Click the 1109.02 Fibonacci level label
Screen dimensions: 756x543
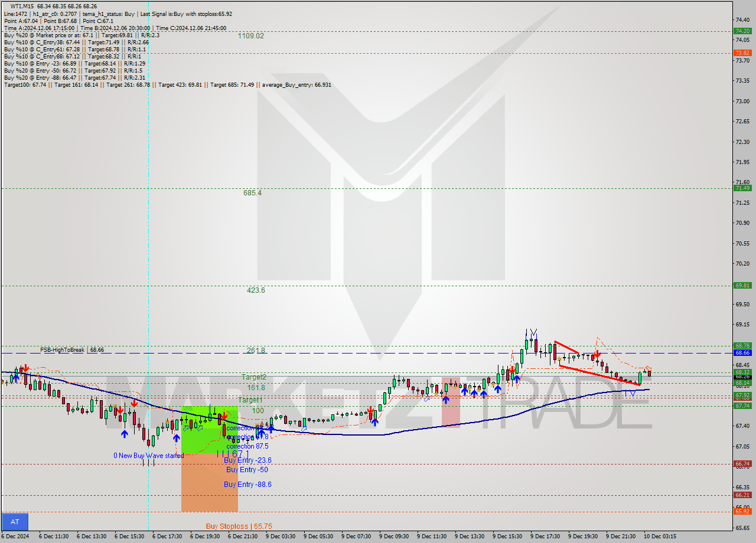250,36
